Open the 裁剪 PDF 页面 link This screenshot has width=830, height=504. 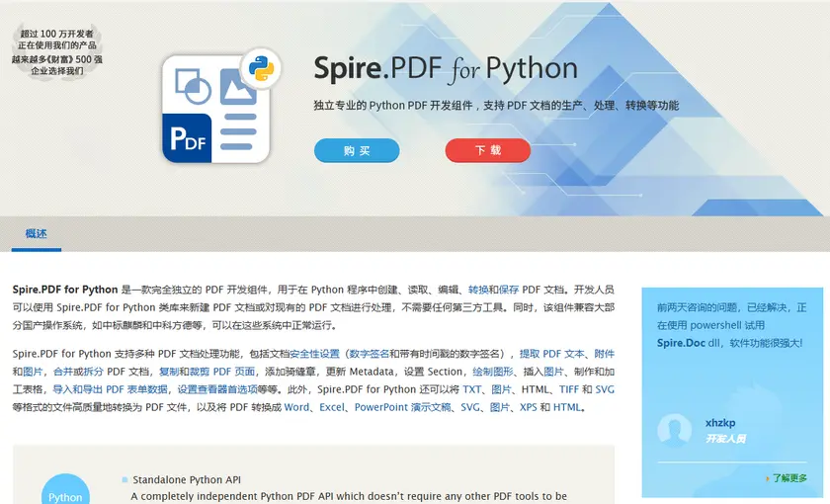click(x=221, y=372)
